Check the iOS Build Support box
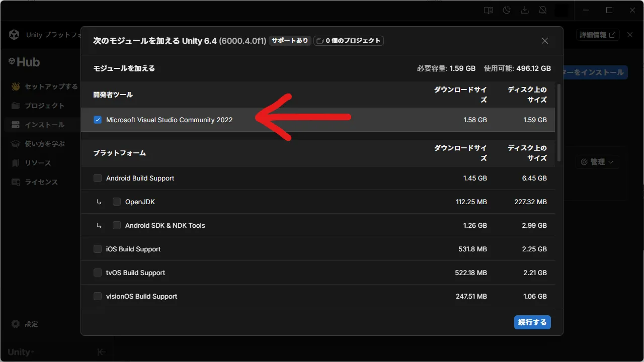Viewport: 644px width, 362px height. pos(97,249)
